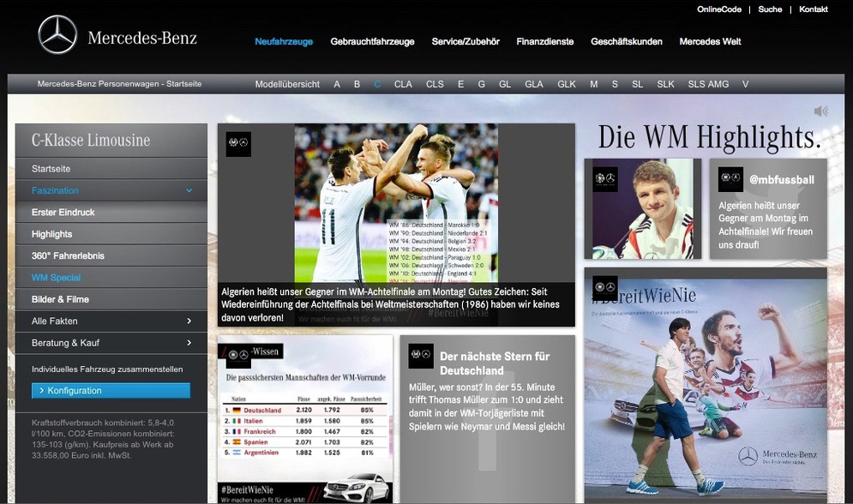Open the Neufahrzeuge main menu
Image resolution: width=853 pixels, height=504 pixels.
click(284, 41)
